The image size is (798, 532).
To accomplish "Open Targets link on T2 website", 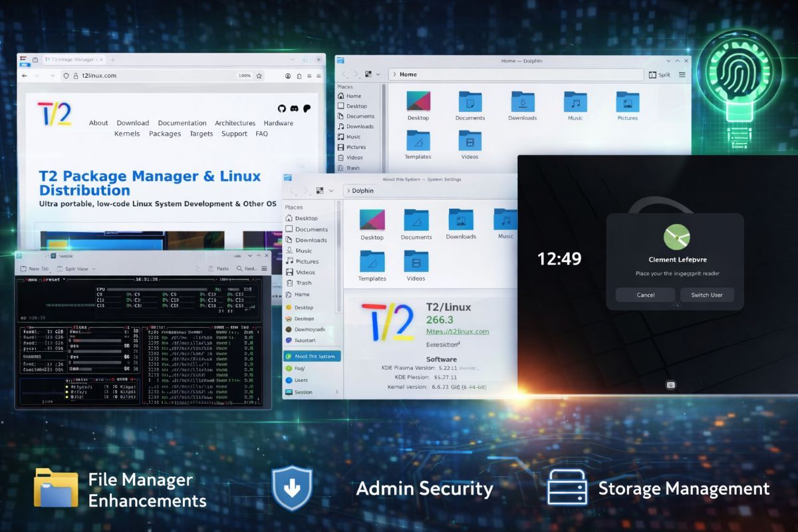I will 201,134.
